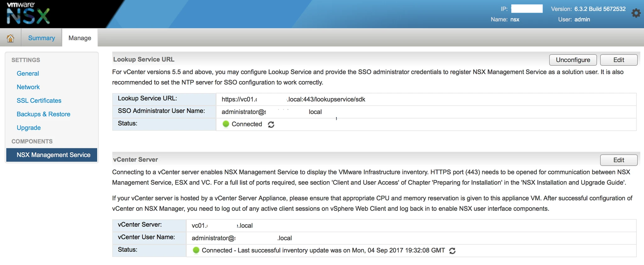Open Network settings

point(28,87)
